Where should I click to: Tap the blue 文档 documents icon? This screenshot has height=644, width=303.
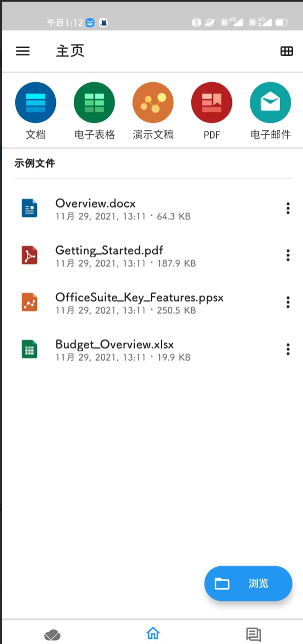[x=36, y=103]
